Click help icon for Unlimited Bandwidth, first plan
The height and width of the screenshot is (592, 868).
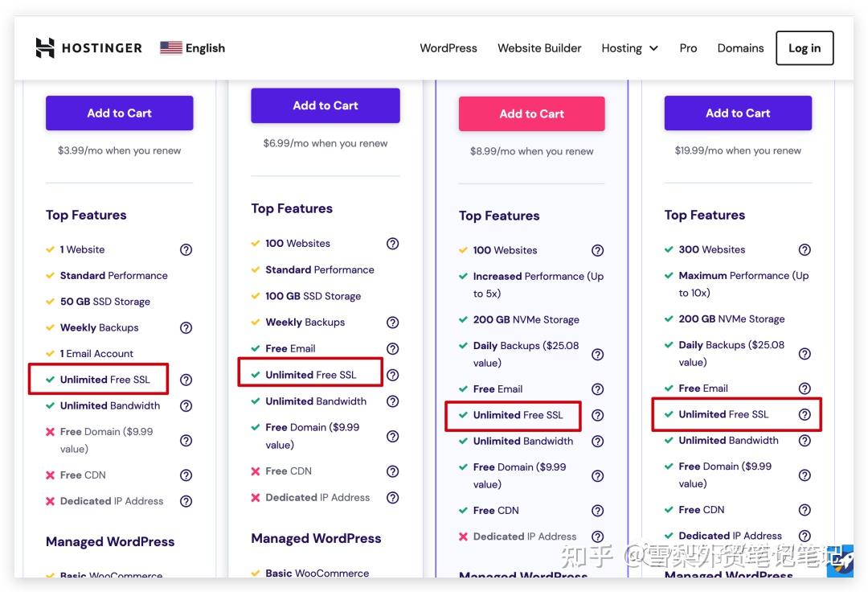(186, 406)
